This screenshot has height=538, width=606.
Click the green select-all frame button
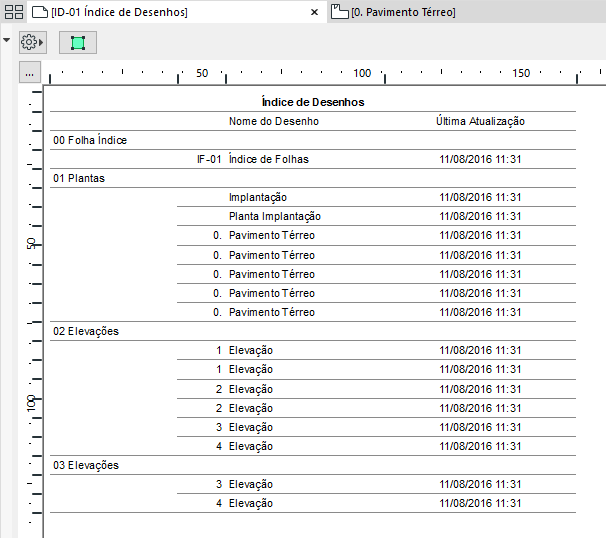tap(78, 43)
